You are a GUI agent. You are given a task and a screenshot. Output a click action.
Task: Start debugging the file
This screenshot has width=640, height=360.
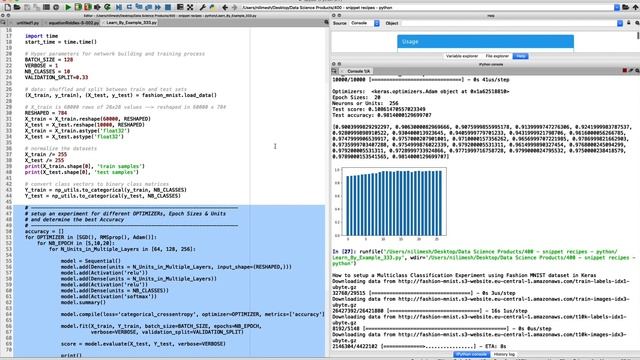tap(118, 7)
